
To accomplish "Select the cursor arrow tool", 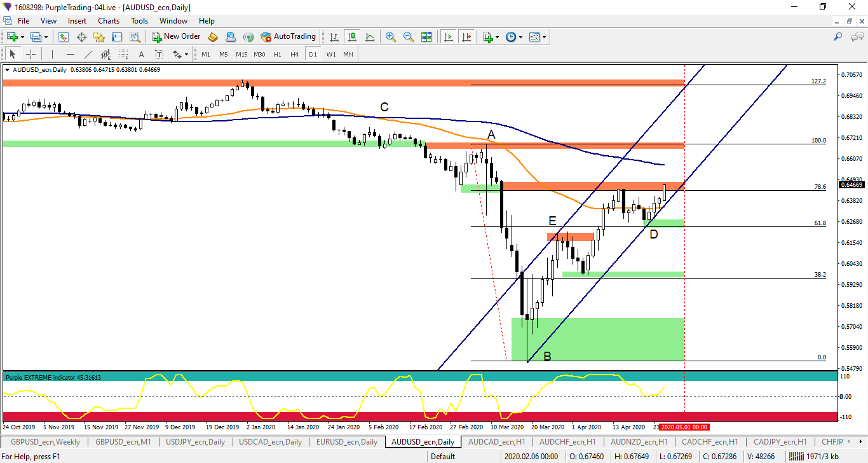I will pyautogui.click(x=12, y=54).
